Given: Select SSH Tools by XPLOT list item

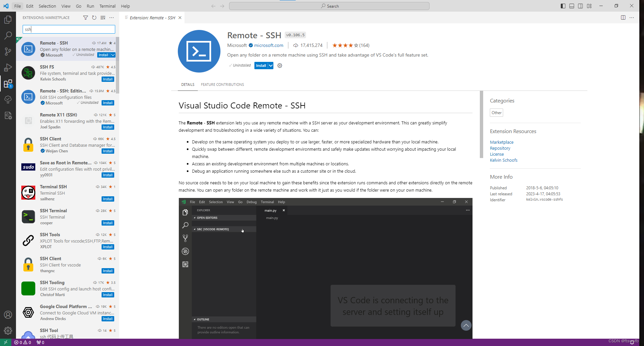Looking at the screenshot, I should [68, 241].
